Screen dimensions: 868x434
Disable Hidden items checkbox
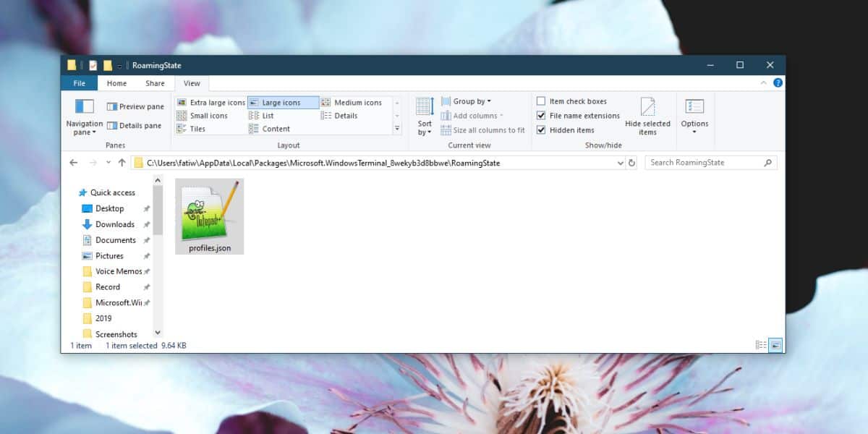[566, 130]
